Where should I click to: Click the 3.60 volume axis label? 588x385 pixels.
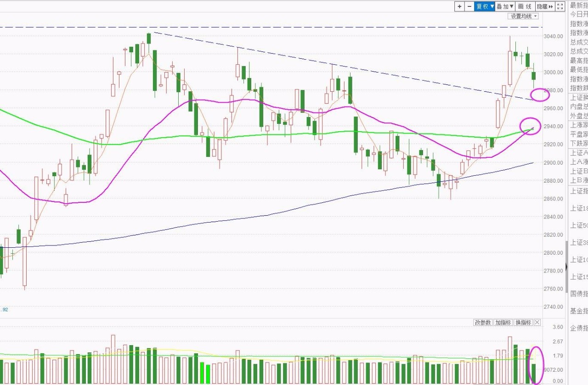click(x=558, y=327)
